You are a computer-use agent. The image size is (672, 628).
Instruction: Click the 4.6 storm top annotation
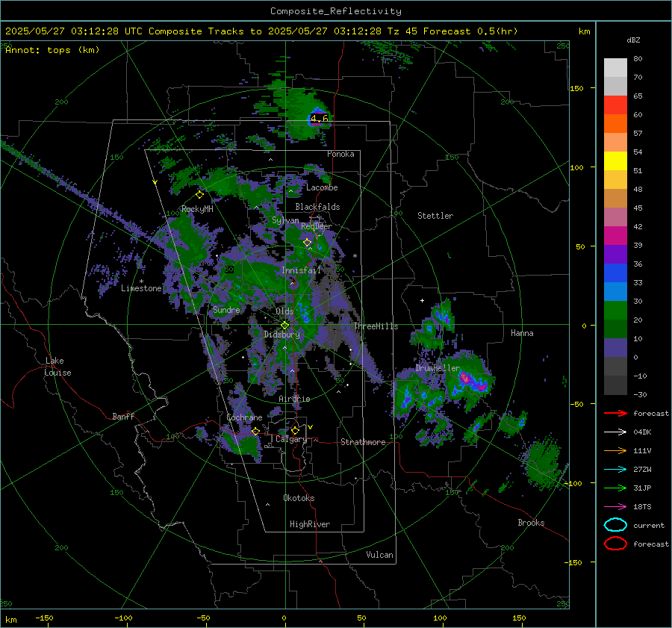pyautogui.click(x=320, y=118)
